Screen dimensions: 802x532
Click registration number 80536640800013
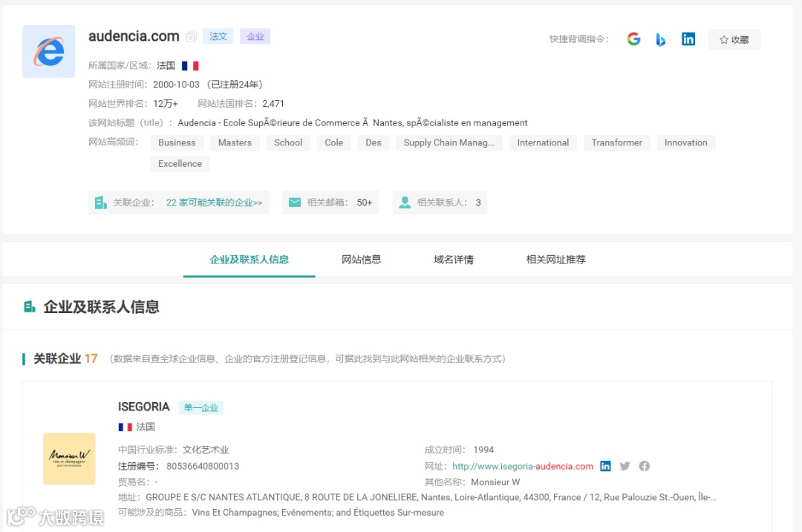[x=203, y=466]
